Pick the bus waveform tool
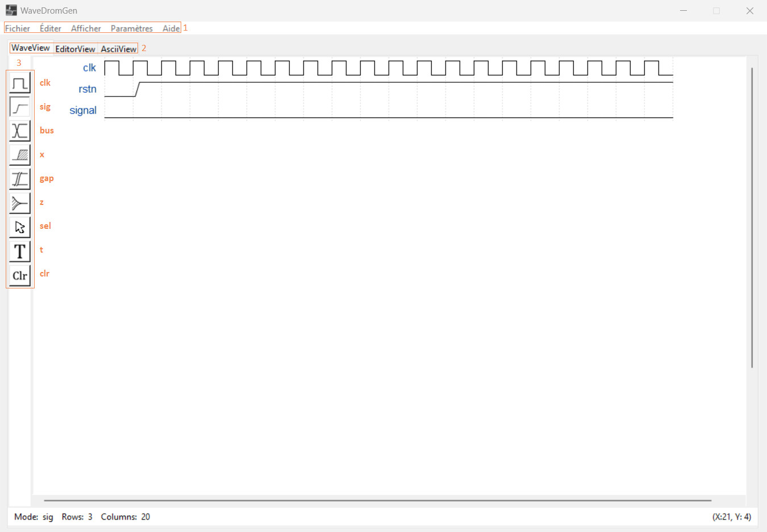This screenshot has height=532, width=767. click(x=20, y=131)
